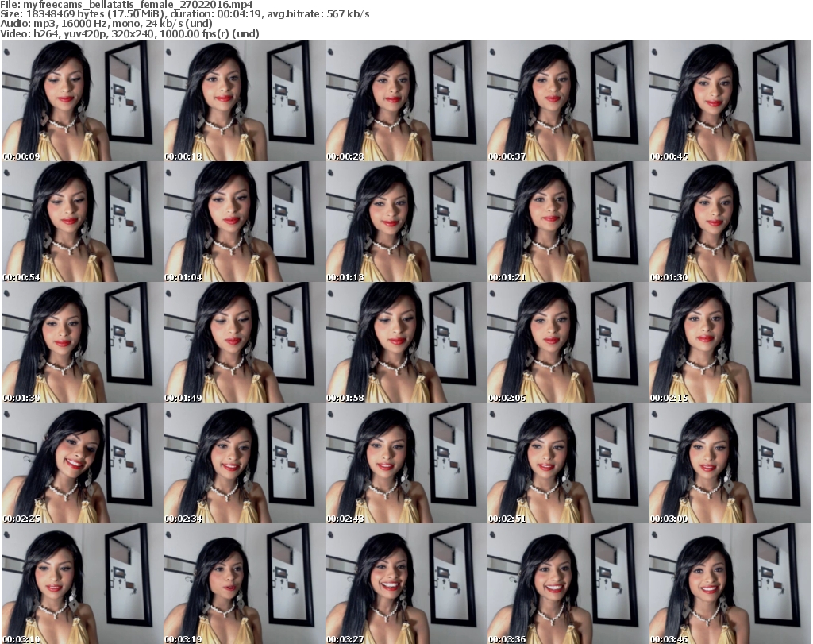Pick the thumbnail at 00:01:21
This screenshot has width=813, height=644.
click(x=568, y=222)
